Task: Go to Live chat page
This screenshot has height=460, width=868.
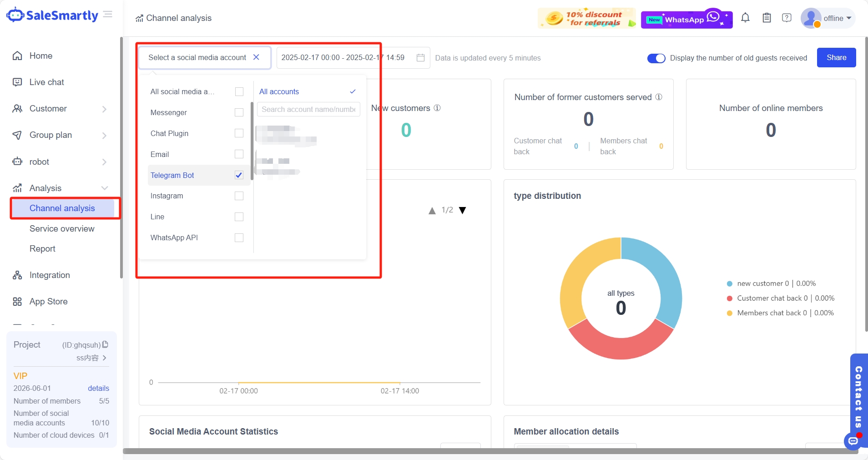Action: point(46,82)
